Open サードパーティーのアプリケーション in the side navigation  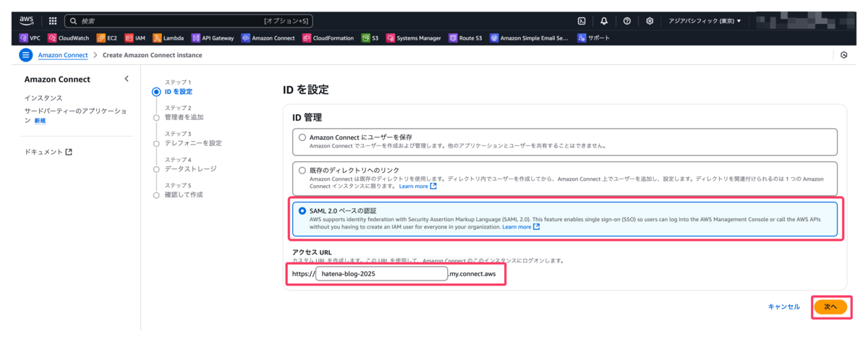tap(75, 115)
